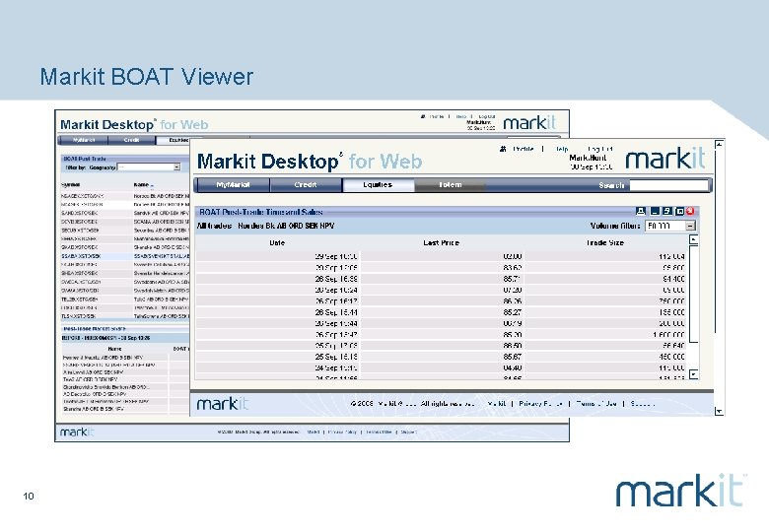This screenshot has width=769, height=532.
Task: Click the Logout link in the back window header
Action: point(487,116)
